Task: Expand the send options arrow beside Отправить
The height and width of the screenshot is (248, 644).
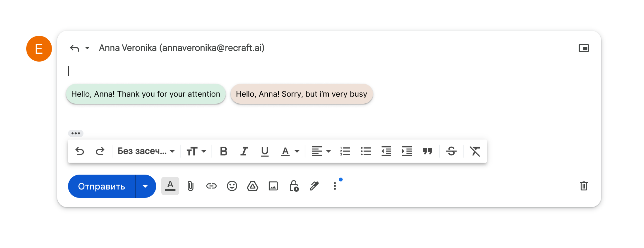Action: tap(145, 186)
